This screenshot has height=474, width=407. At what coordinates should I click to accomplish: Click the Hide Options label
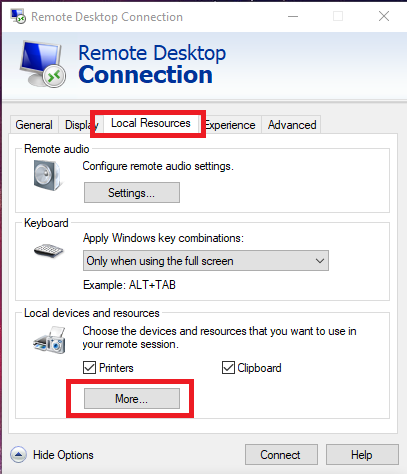click(63, 455)
